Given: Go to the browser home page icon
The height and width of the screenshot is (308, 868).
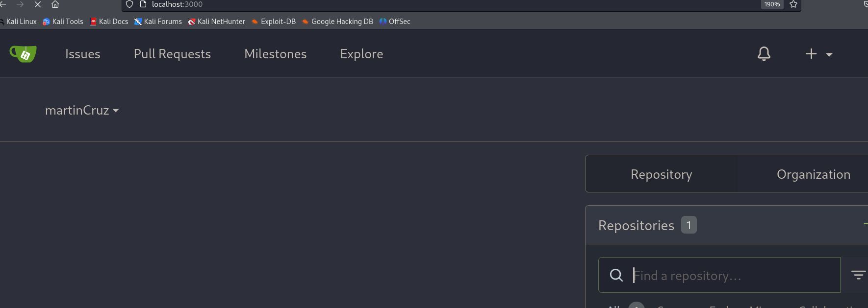Looking at the screenshot, I should 55,4.
